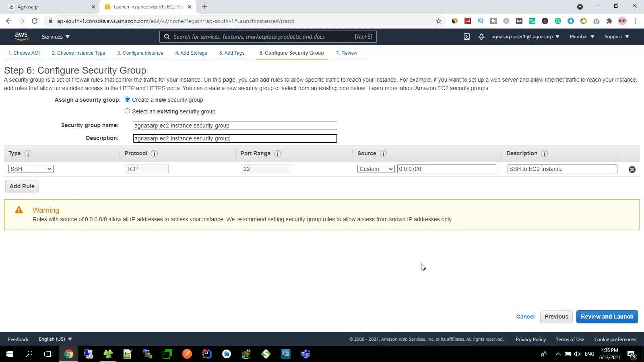Open AWS CloudShell icon

[x=467, y=37]
